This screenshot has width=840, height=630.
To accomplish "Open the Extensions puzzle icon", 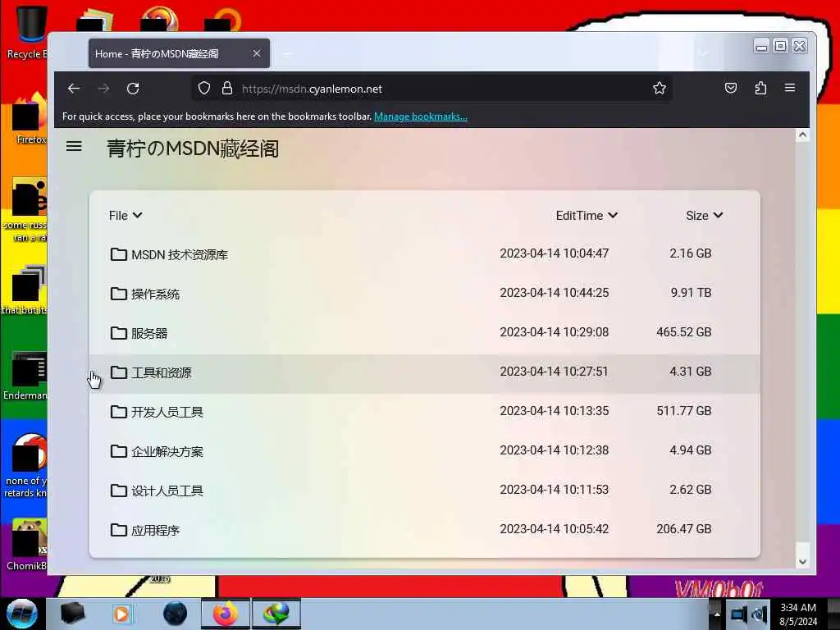I will [x=760, y=88].
